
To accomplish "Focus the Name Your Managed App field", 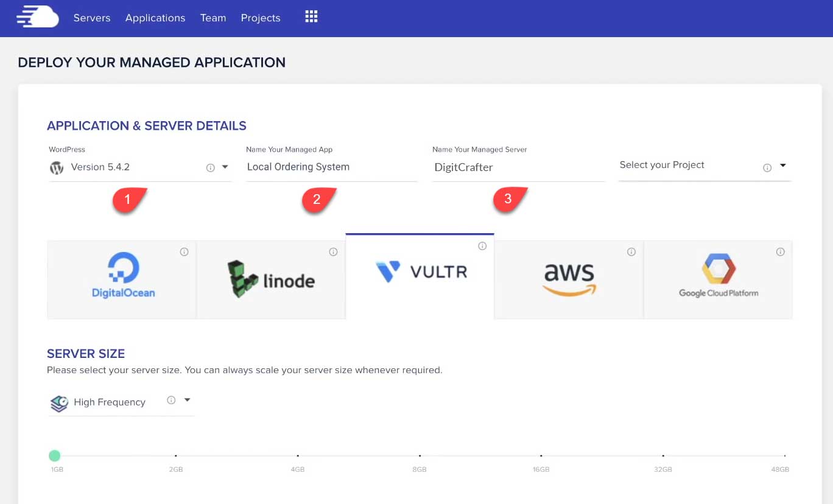I will point(332,167).
